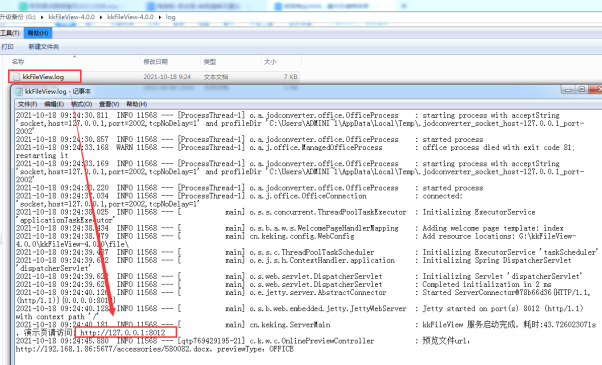Click the text 'Adding welcome page template: index'

pyautogui.click(x=493, y=228)
